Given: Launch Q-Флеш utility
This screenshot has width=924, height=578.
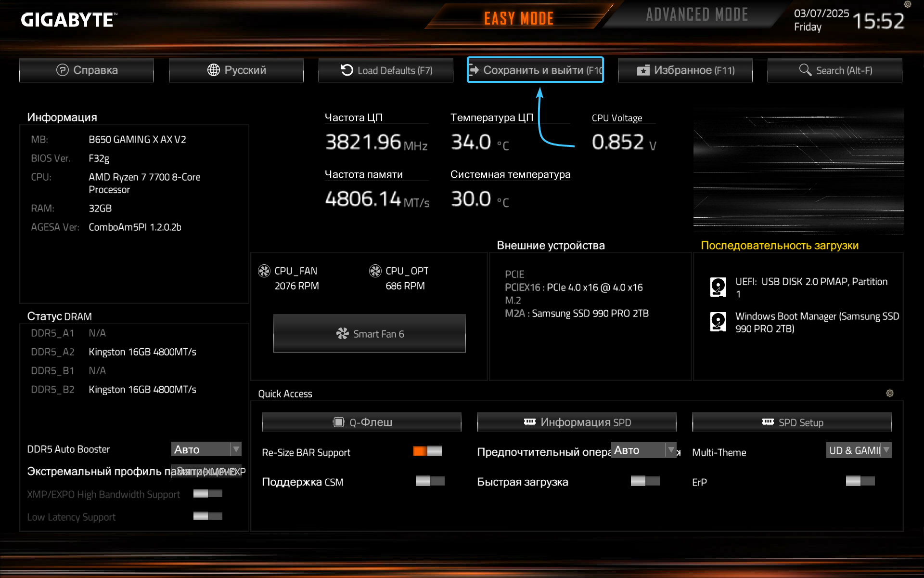Looking at the screenshot, I should (361, 422).
